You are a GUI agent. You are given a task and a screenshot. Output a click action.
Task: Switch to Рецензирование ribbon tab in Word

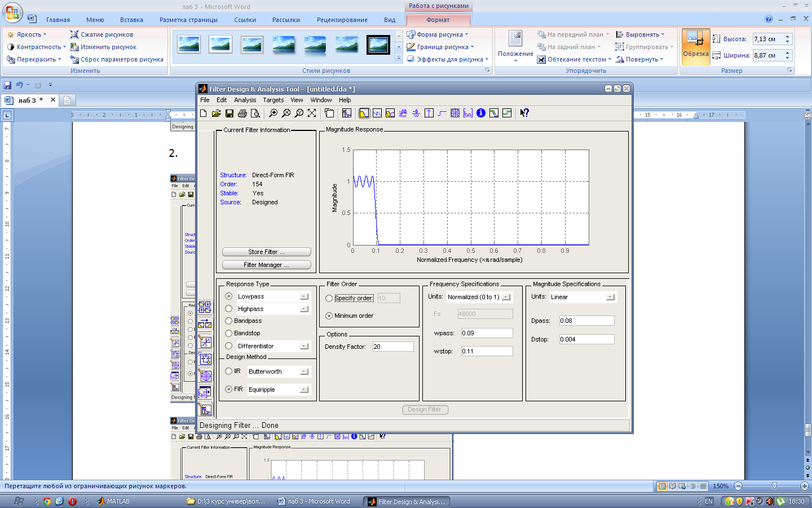tap(342, 20)
